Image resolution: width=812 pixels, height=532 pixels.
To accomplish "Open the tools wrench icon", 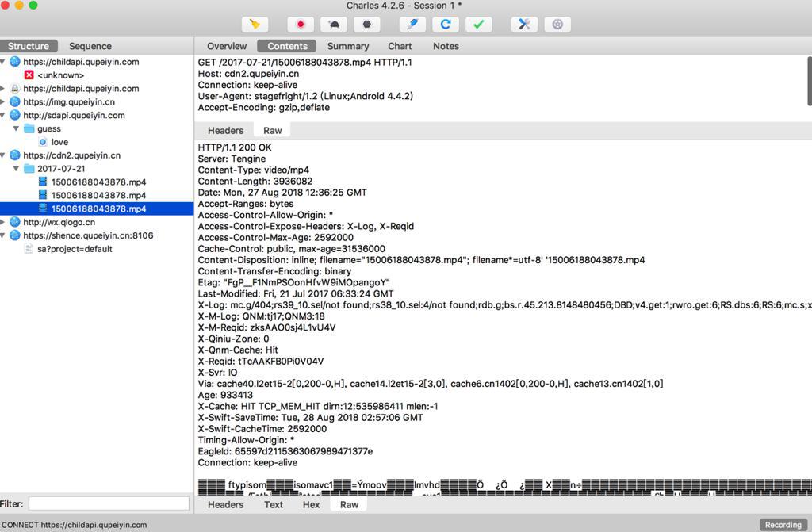I will [524, 25].
